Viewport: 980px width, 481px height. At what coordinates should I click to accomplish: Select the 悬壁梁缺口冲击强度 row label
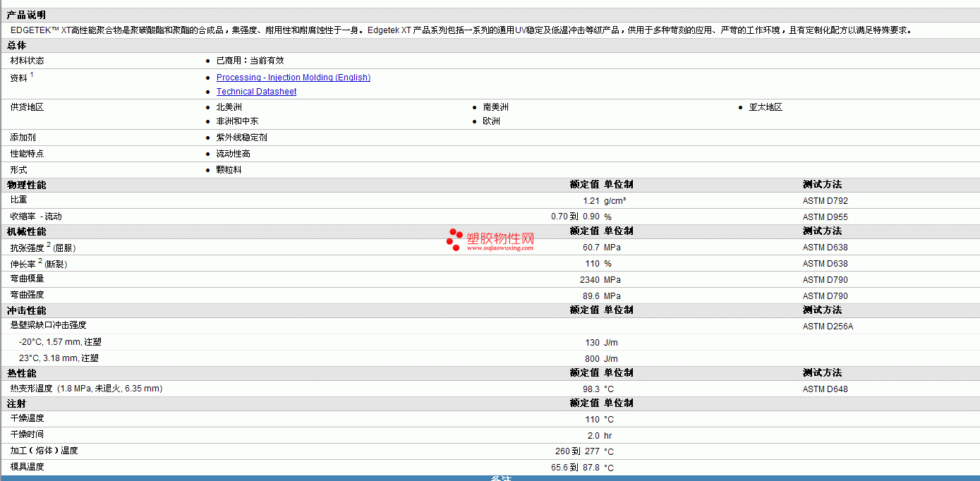click(48, 325)
